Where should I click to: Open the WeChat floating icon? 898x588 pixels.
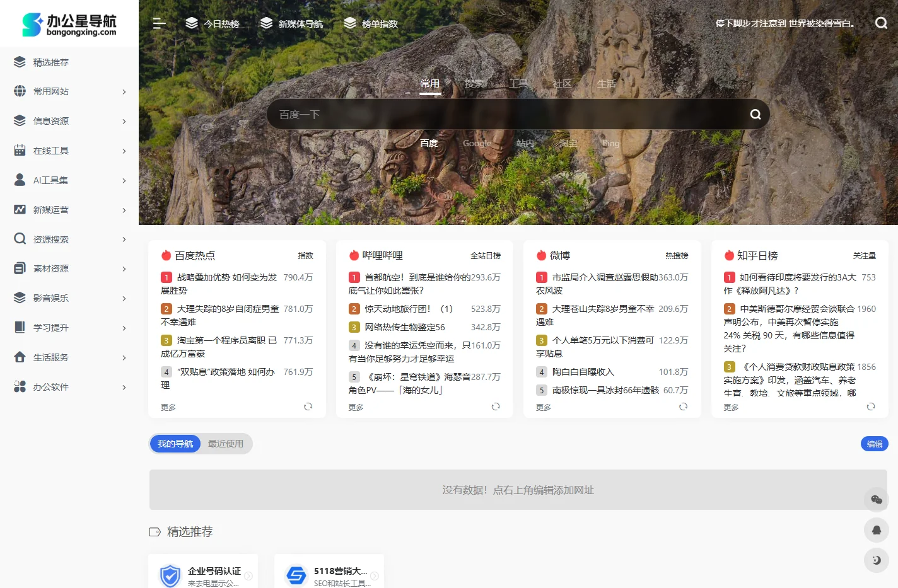[x=876, y=500]
